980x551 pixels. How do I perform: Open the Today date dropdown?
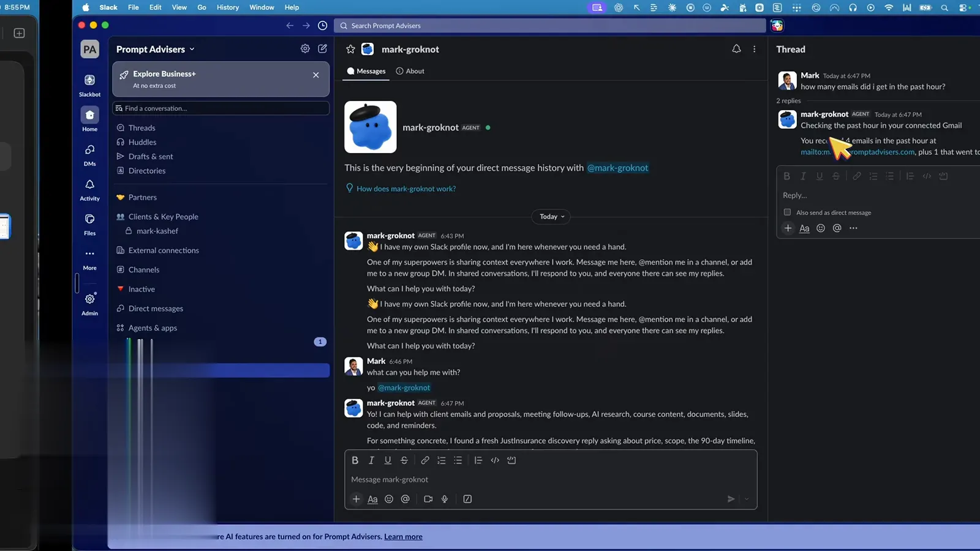point(552,217)
